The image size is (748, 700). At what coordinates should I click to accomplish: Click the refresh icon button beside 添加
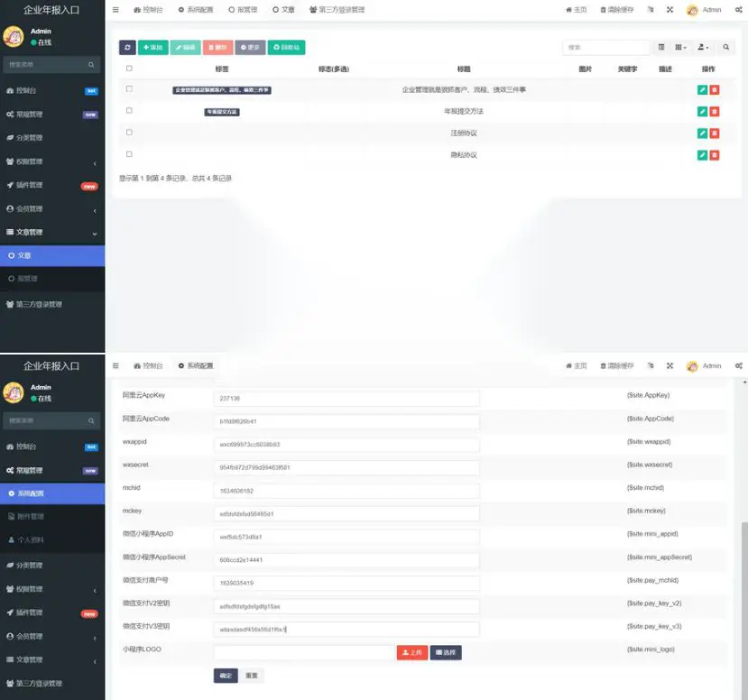(127, 47)
